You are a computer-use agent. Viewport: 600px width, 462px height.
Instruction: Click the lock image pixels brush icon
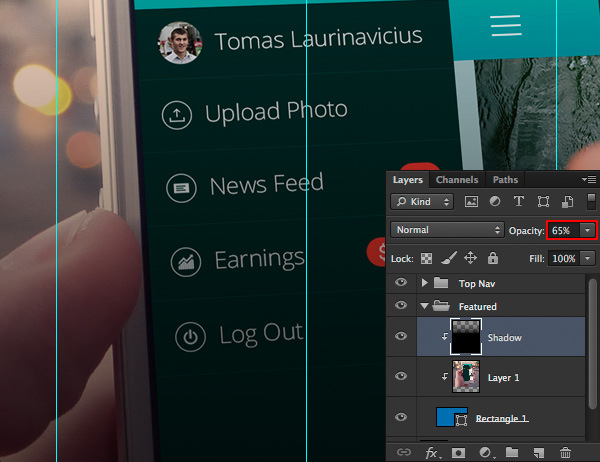pyautogui.click(x=449, y=258)
